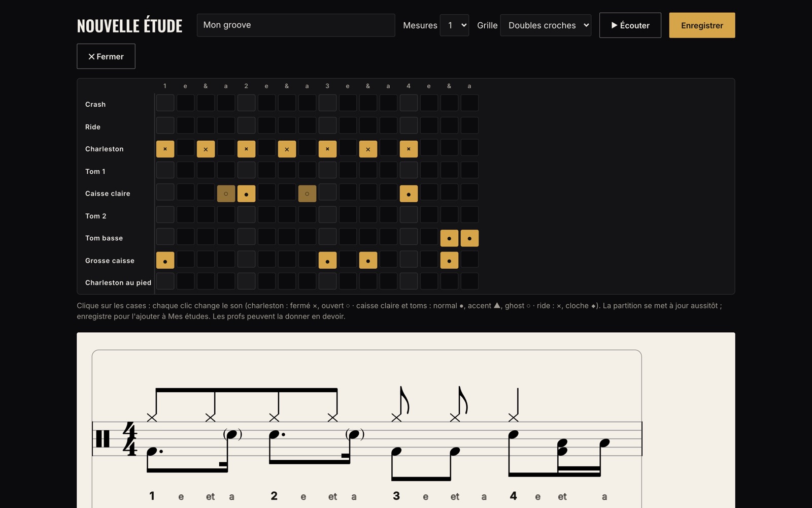Click the 'Charleston au pied' row label
This screenshot has width=812, height=508.
point(118,282)
